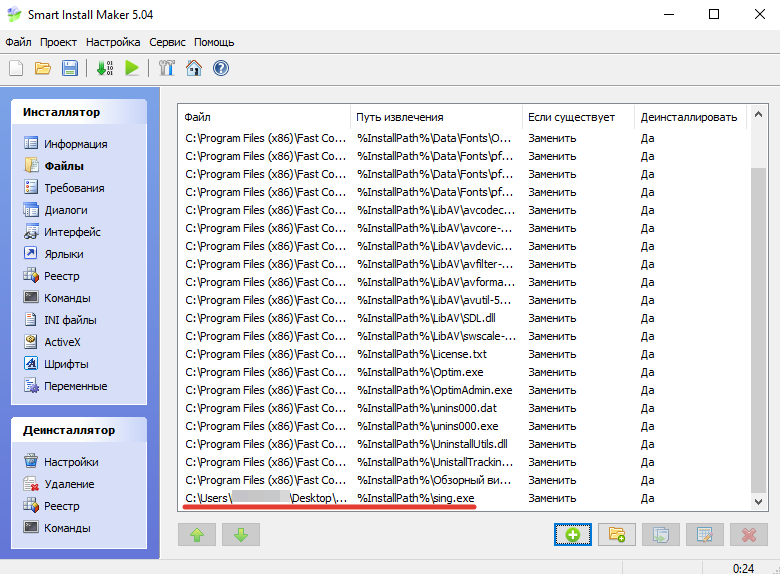Select the %InstallPath%\Data\Fonts\O... row
Viewport: 780px width, 574px height.
click(x=464, y=138)
